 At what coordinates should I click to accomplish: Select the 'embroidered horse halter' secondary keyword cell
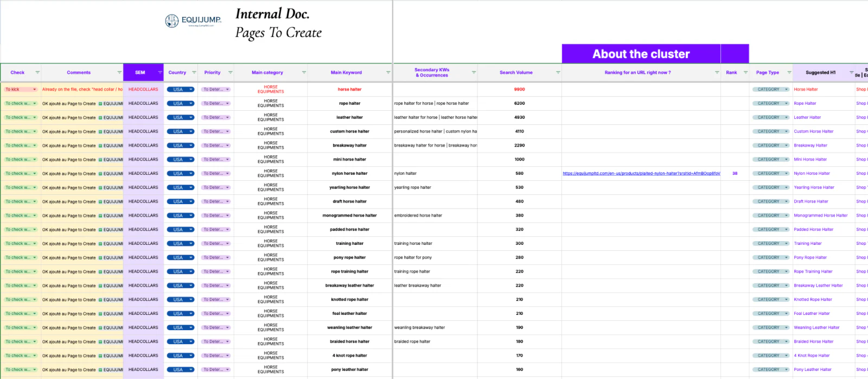435,216
